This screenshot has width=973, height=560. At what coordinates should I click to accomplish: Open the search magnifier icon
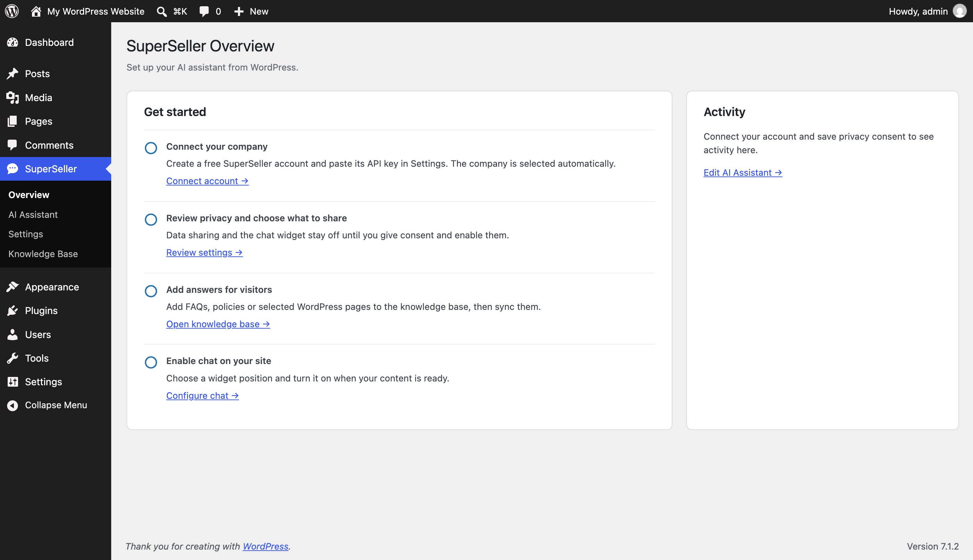162,11
